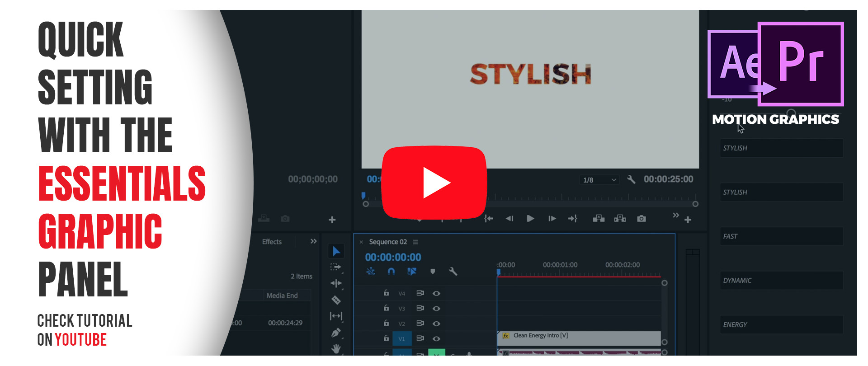The height and width of the screenshot is (366, 868).
Task: Toggle V2 track lock
Action: pos(386,323)
